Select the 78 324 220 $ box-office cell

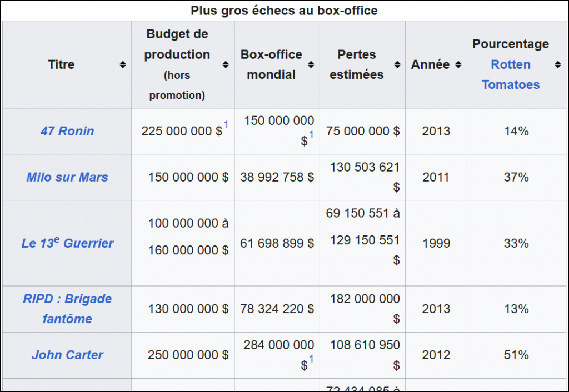pos(277,309)
